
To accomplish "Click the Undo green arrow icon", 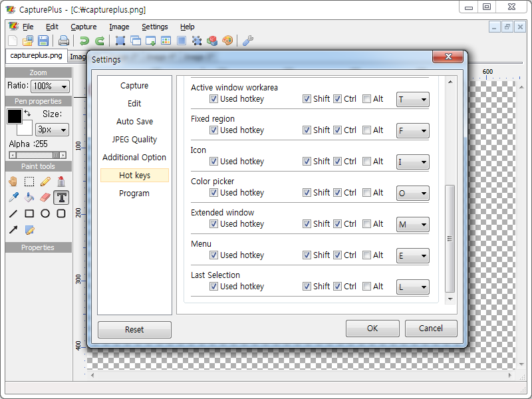I will click(x=84, y=41).
